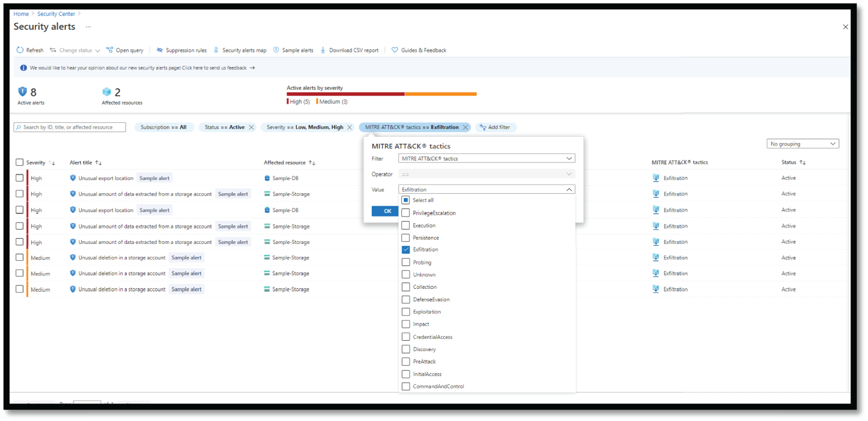Check the Exploitation option
The width and height of the screenshot is (868, 421).
click(405, 312)
